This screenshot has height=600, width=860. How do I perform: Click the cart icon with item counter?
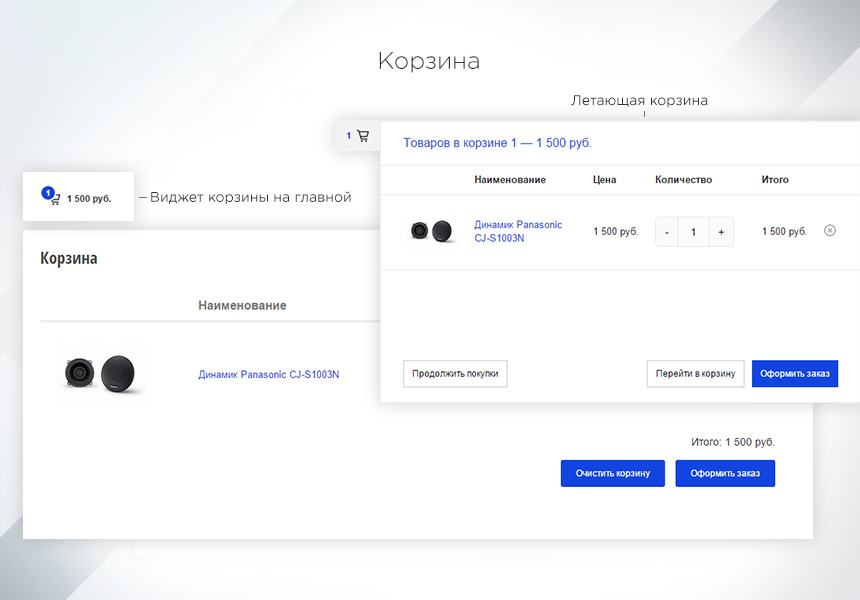coord(357,135)
